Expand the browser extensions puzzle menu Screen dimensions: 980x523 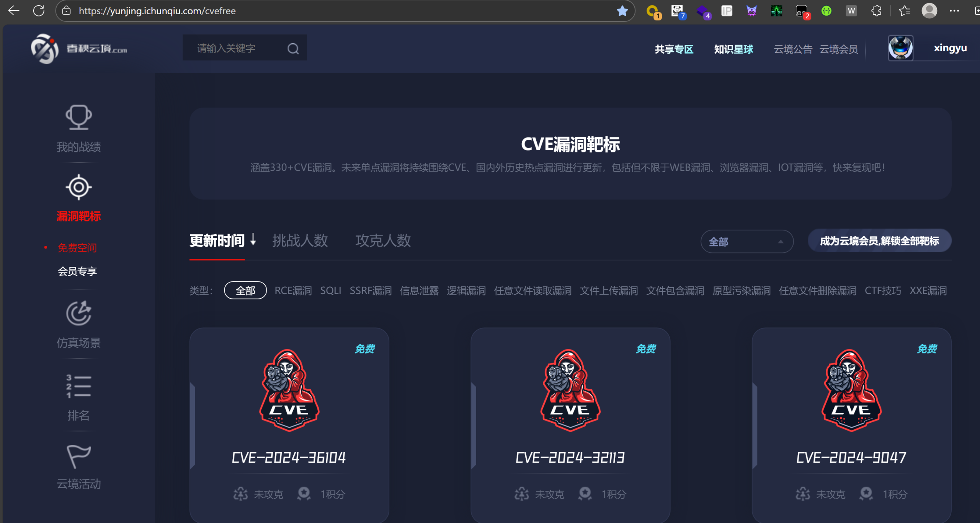(876, 10)
